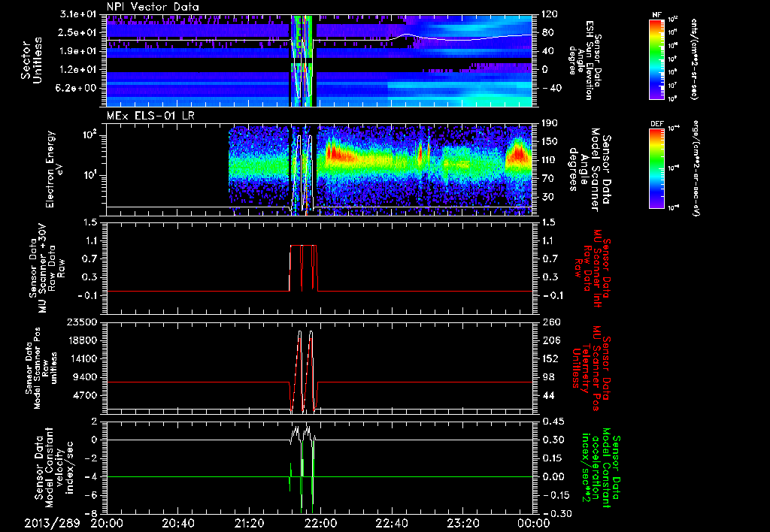Click the "0.15" acceleration tick value
The image size is (770, 532).
click(553, 458)
